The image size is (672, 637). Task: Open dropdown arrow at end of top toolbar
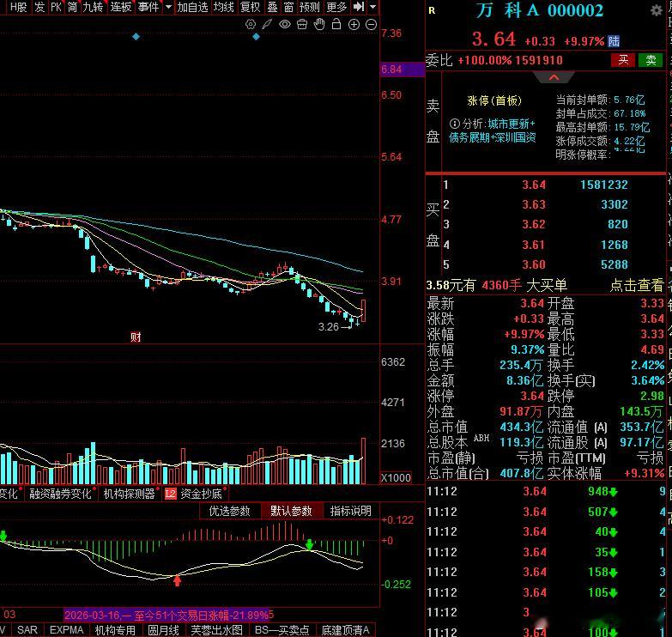(x=372, y=6)
